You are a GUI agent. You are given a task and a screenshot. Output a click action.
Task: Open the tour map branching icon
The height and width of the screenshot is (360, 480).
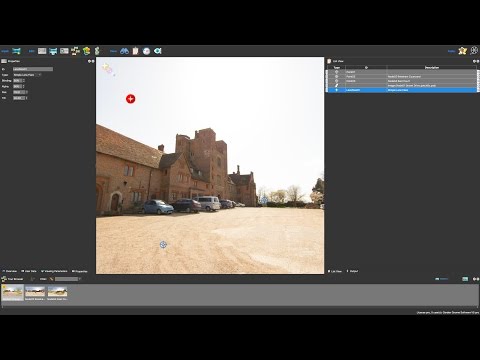(75, 51)
